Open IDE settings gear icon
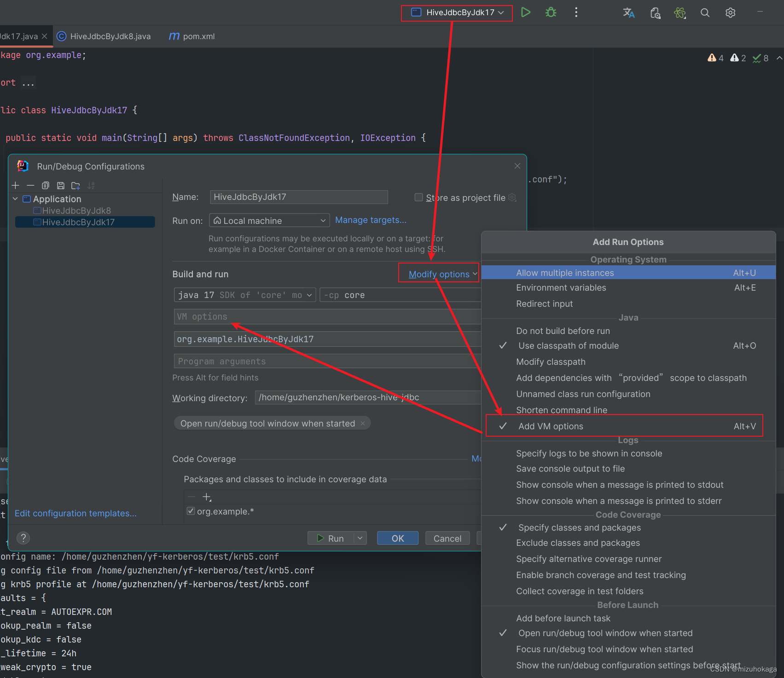Screen dimensions: 784x678 pos(730,13)
